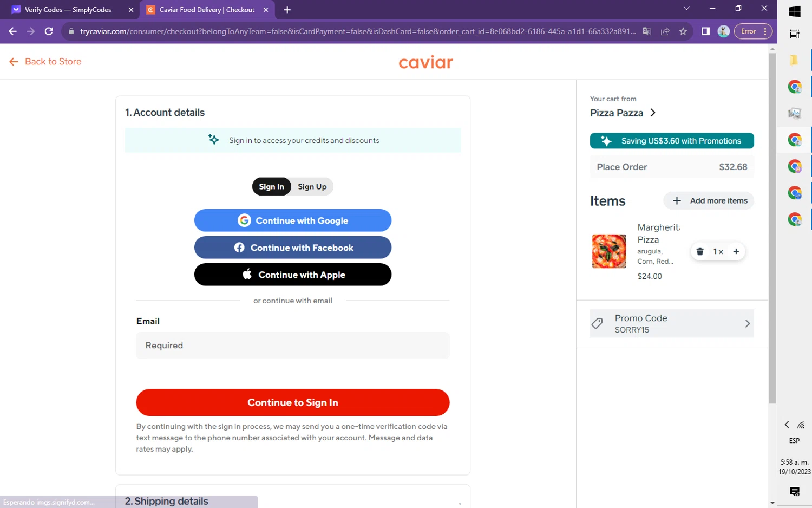Expand the Promo Code SORRY15 row
Viewport: 812px width, 508px height.
click(672, 323)
